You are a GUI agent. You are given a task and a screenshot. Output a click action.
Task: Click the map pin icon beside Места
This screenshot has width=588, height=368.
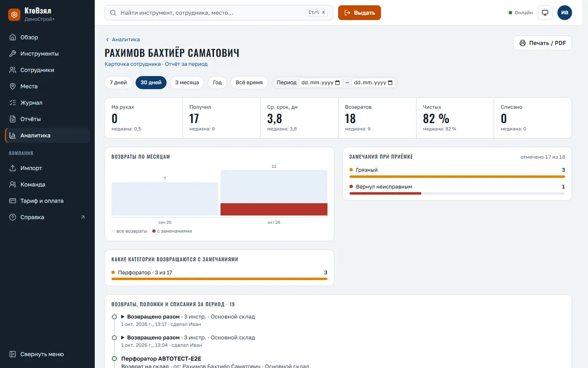coord(13,86)
